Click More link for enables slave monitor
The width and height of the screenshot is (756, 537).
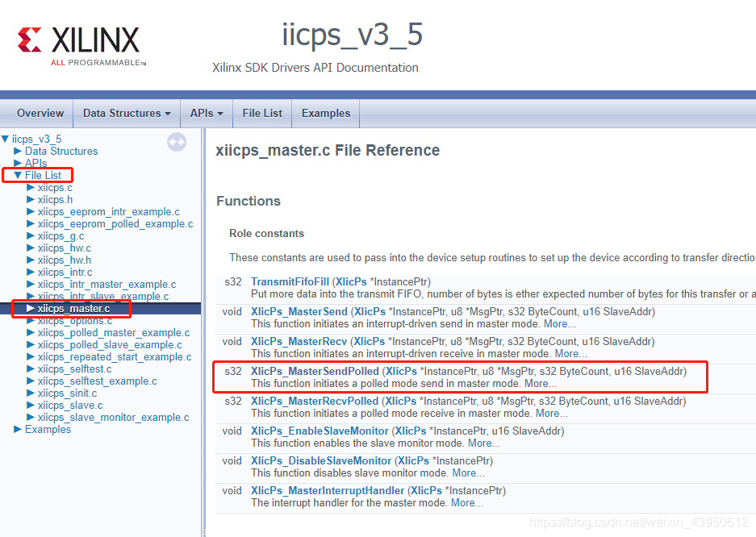coord(483,443)
